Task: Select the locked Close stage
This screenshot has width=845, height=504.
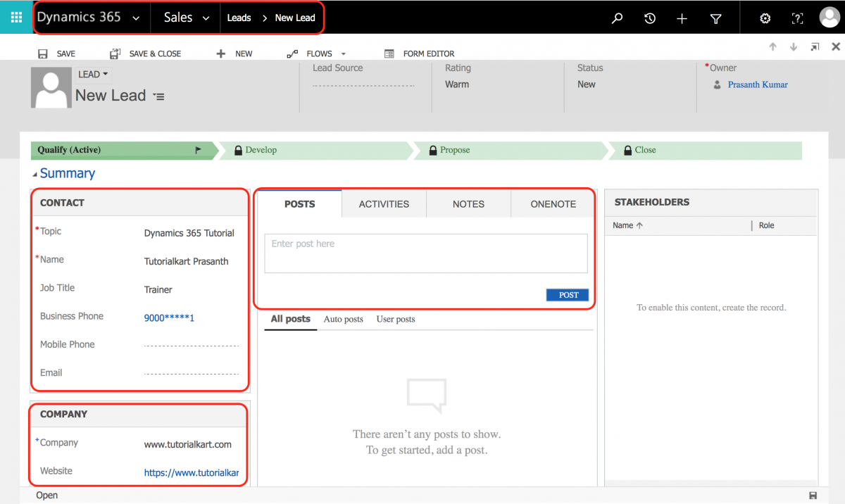Action: point(704,150)
